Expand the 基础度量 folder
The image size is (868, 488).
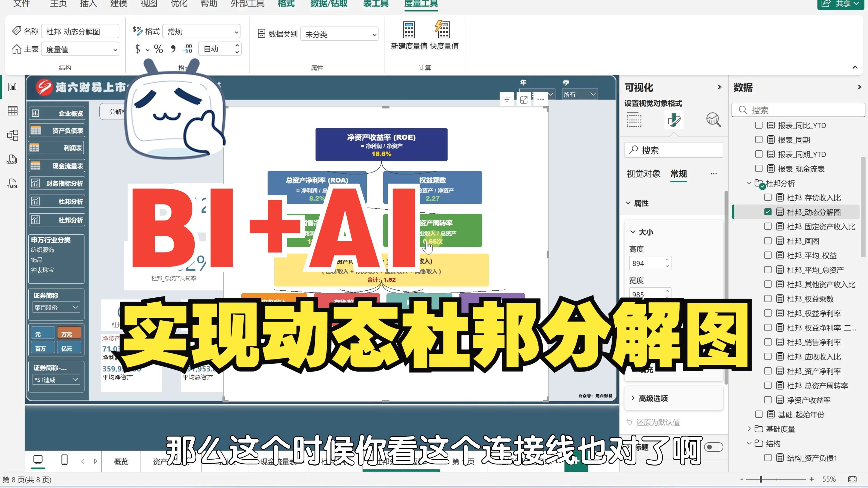[x=749, y=429]
